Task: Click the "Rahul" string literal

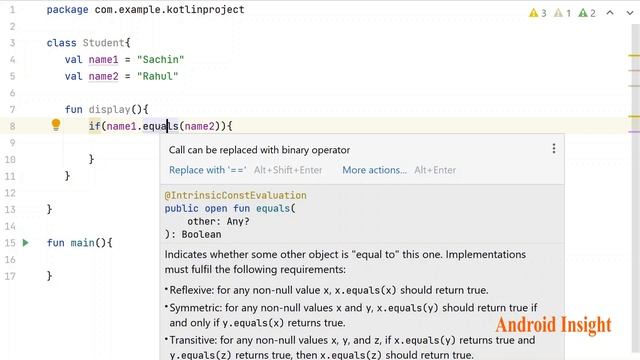Action: coord(158,76)
